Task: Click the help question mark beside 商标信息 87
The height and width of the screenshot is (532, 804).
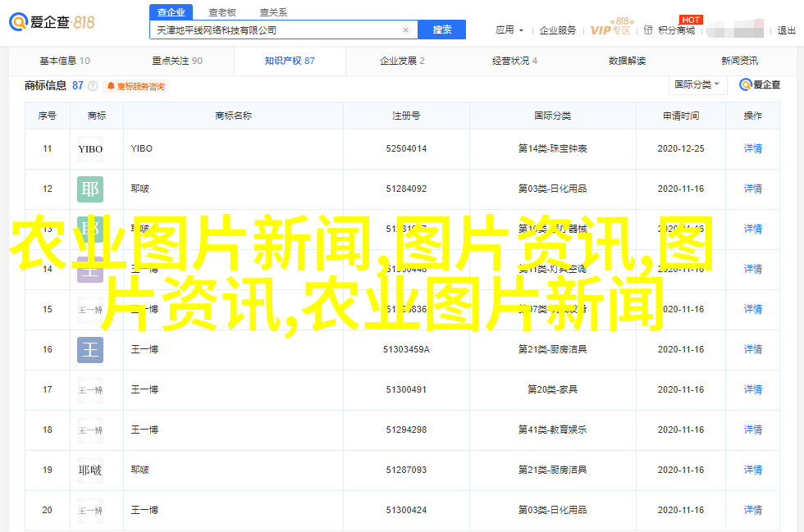Action: coord(93,86)
